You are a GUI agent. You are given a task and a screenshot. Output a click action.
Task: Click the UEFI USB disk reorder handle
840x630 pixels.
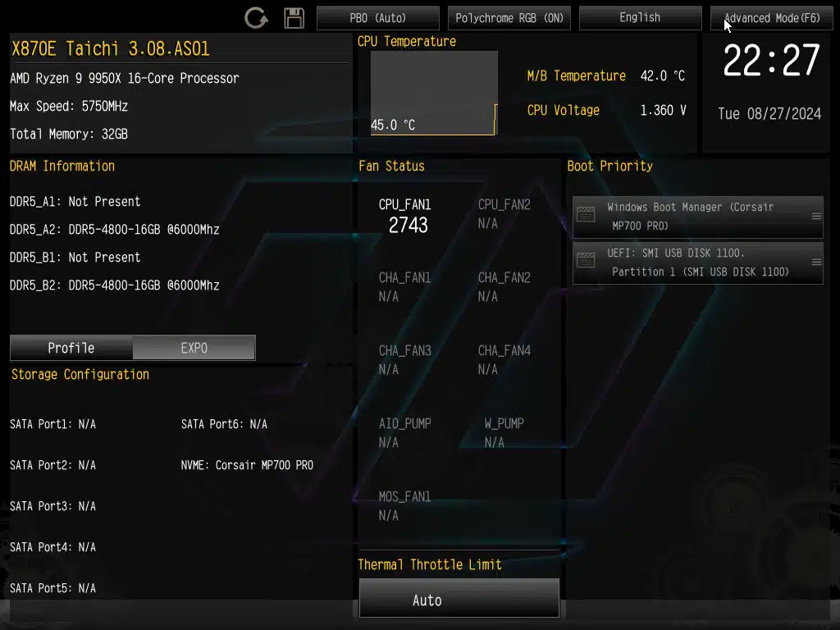point(815,262)
